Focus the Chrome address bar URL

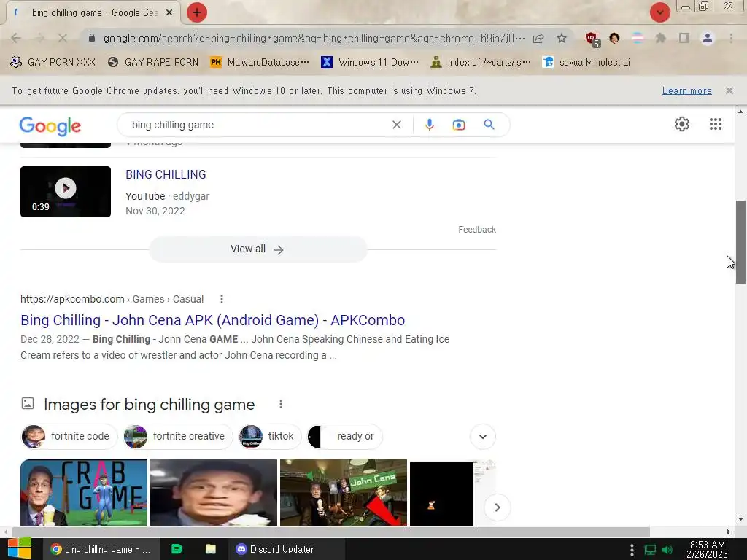[x=314, y=38]
